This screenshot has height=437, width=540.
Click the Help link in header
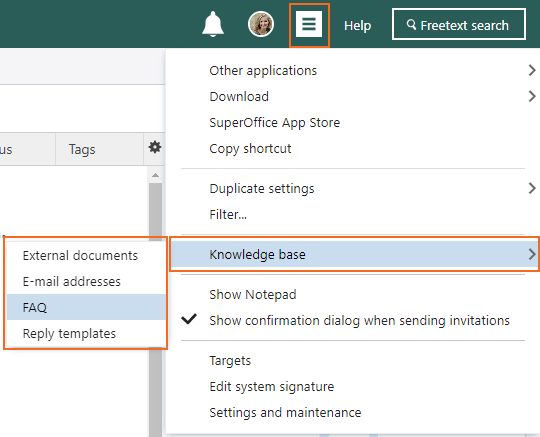pyautogui.click(x=357, y=25)
